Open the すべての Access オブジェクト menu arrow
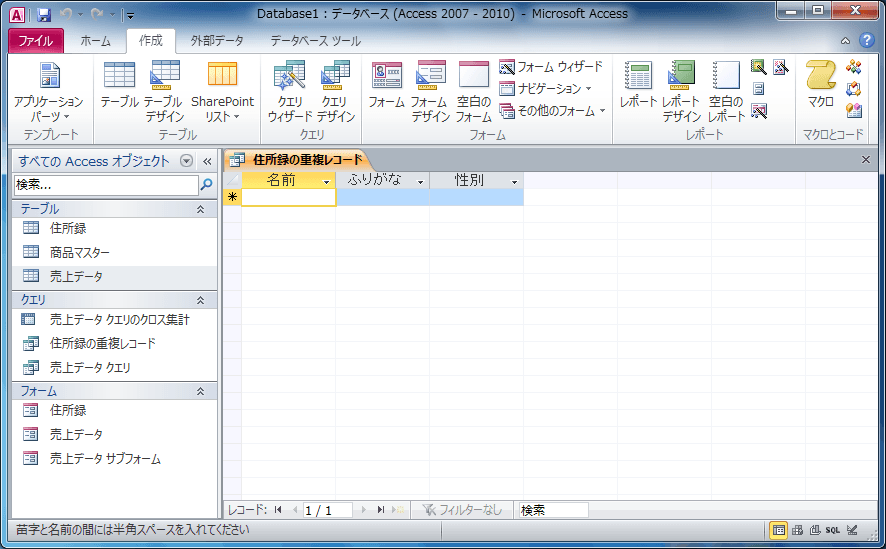The height and width of the screenshot is (549, 886). pos(186,161)
